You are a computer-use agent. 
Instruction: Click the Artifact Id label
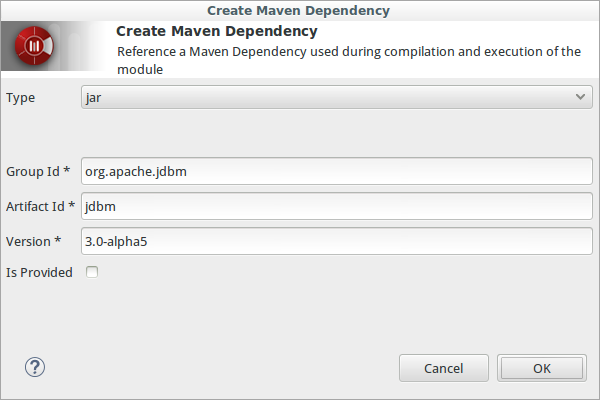click(x=40, y=206)
